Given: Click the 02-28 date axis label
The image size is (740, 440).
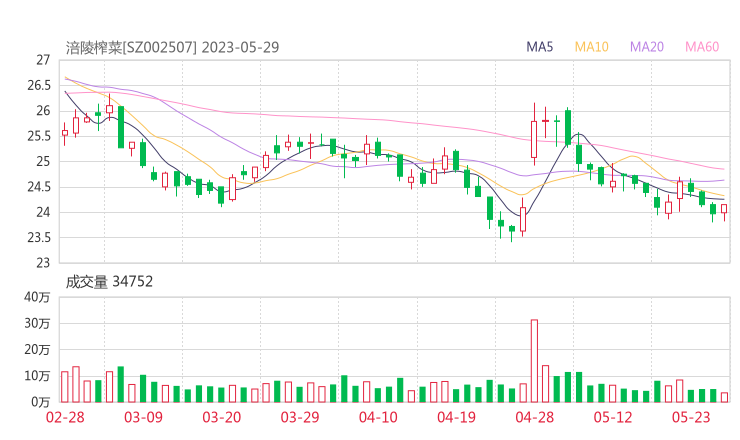Looking at the screenshot, I should click(x=65, y=417).
